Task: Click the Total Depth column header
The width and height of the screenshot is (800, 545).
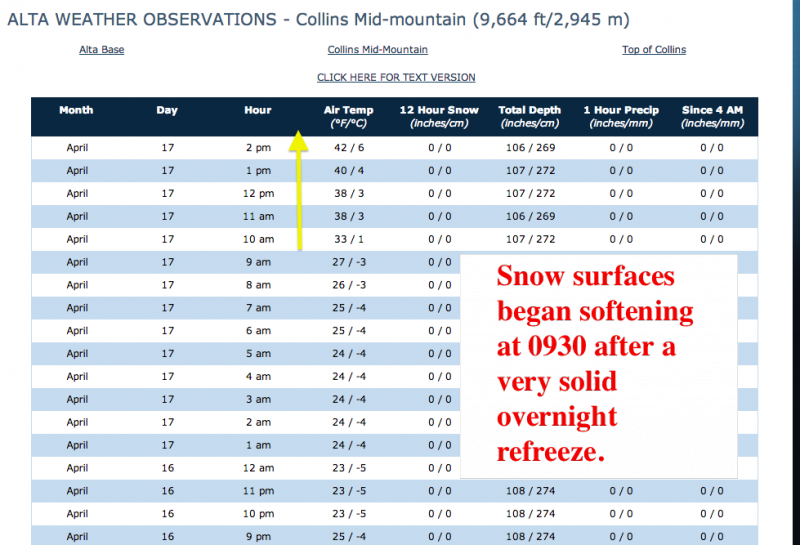Action: click(530, 116)
